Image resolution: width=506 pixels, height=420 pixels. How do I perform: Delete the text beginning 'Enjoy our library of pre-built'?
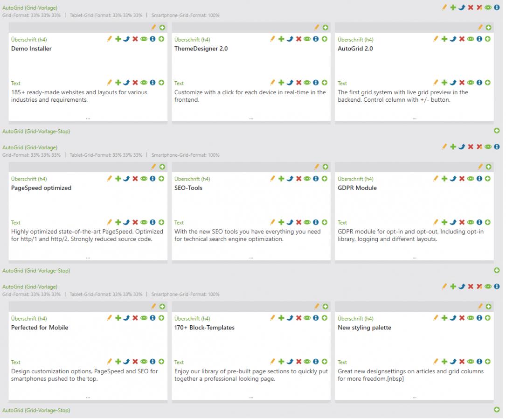click(x=298, y=362)
